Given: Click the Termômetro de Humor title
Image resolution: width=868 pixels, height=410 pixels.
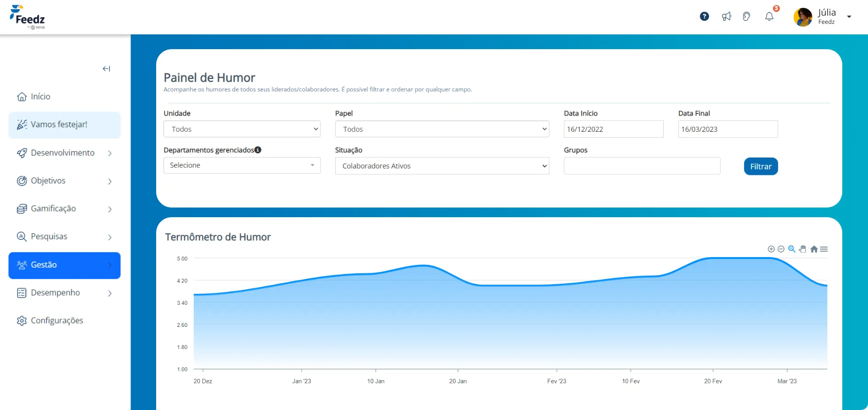Looking at the screenshot, I should coord(218,237).
